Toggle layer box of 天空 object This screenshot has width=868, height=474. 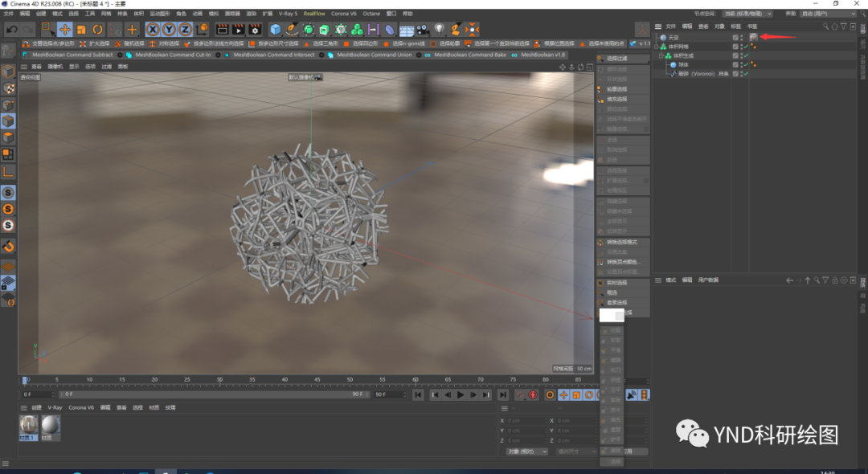click(x=735, y=38)
